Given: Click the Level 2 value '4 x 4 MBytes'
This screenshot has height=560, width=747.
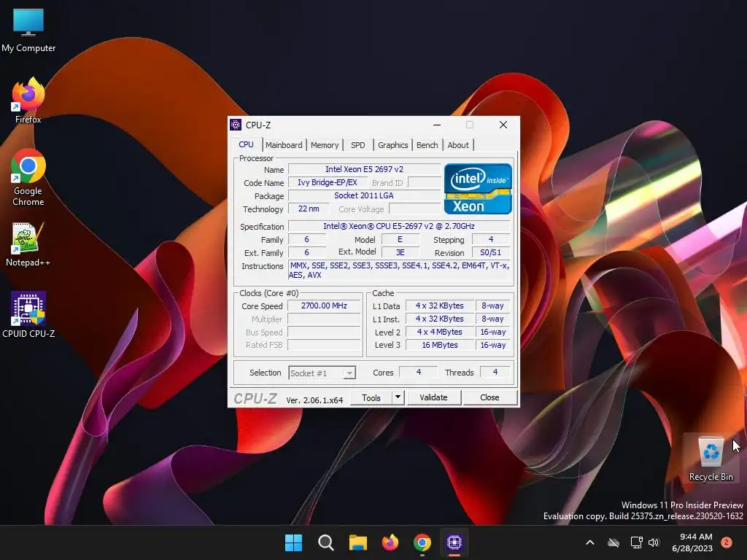Looking at the screenshot, I should [x=440, y=332].
